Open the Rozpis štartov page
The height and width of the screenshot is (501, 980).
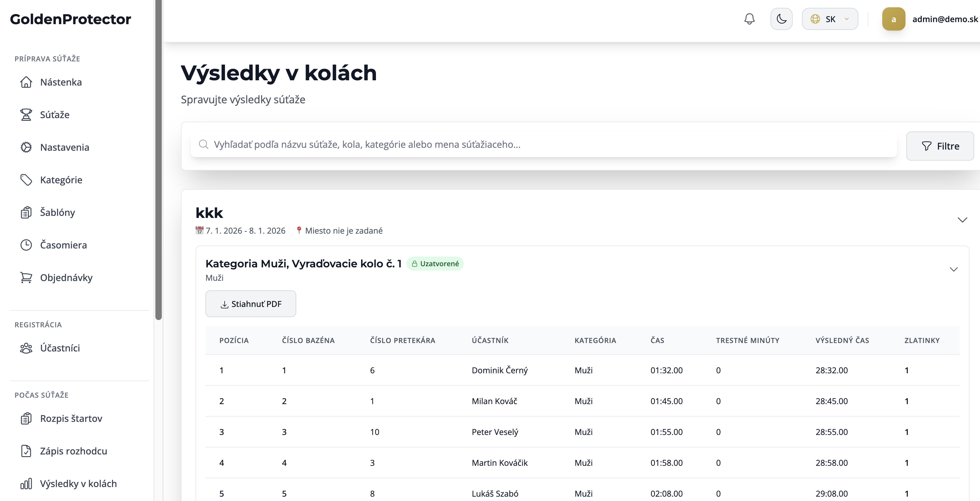tap(71, 418)
